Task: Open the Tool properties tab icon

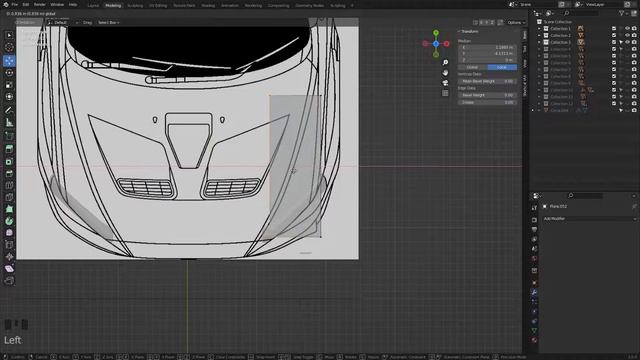Action: tap(534, 208)
